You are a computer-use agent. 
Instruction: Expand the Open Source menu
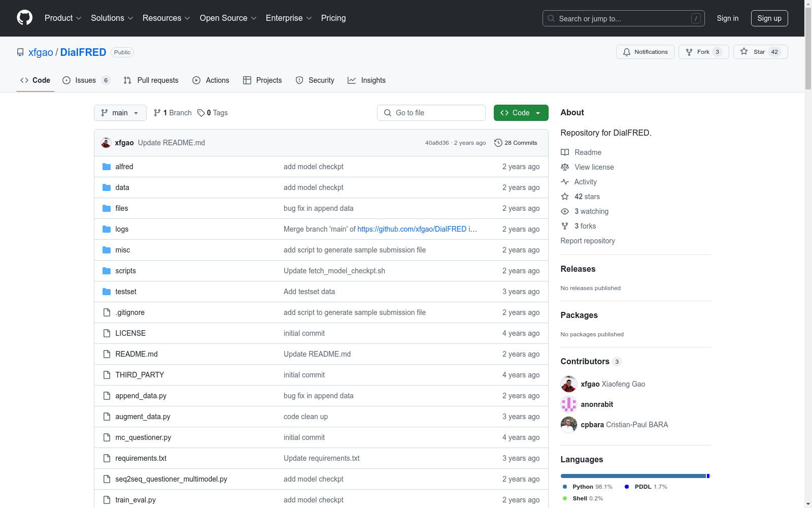point(228,18)
